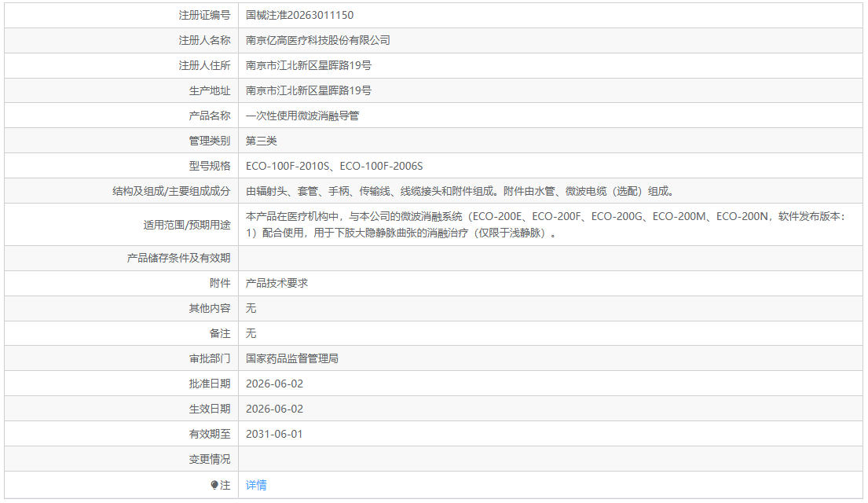Click the lightbulb icon beside 注
Viewport: 868px width, 503px height.
pyautogui.click(x=214, y=485)
